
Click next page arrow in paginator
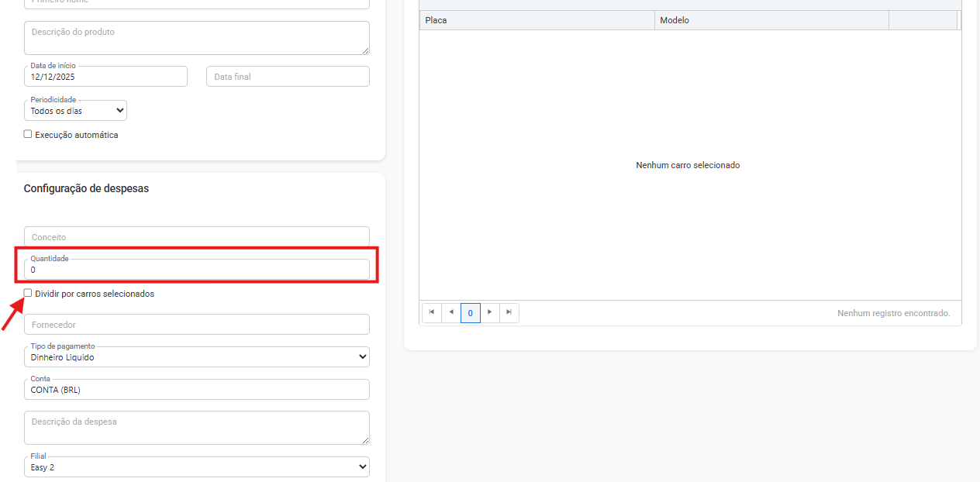(x=489, y=312)
